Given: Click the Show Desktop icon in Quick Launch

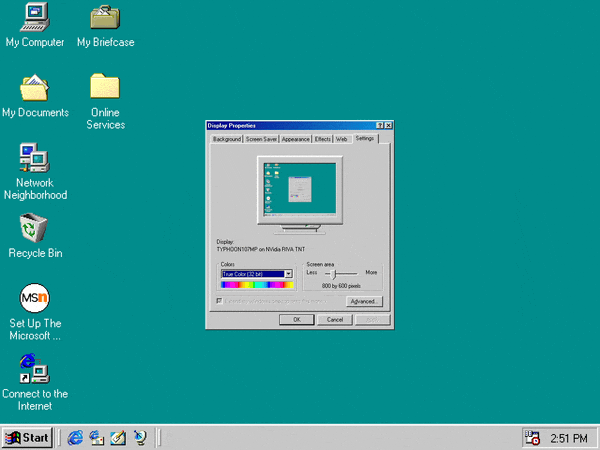Looking at the screenshot, I should [x=119, y=437].
